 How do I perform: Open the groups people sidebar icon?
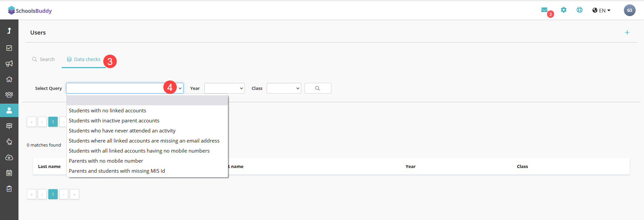pos(9,95)
